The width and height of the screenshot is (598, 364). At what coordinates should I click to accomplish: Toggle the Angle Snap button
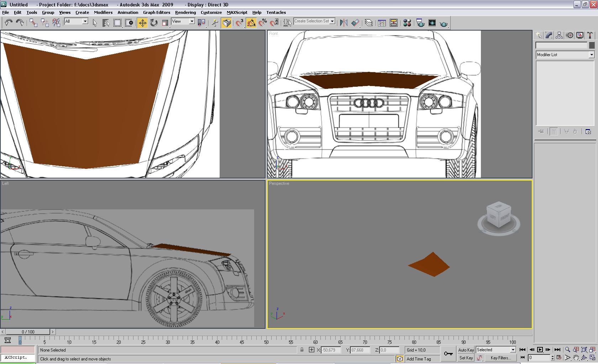coord(251,23)
